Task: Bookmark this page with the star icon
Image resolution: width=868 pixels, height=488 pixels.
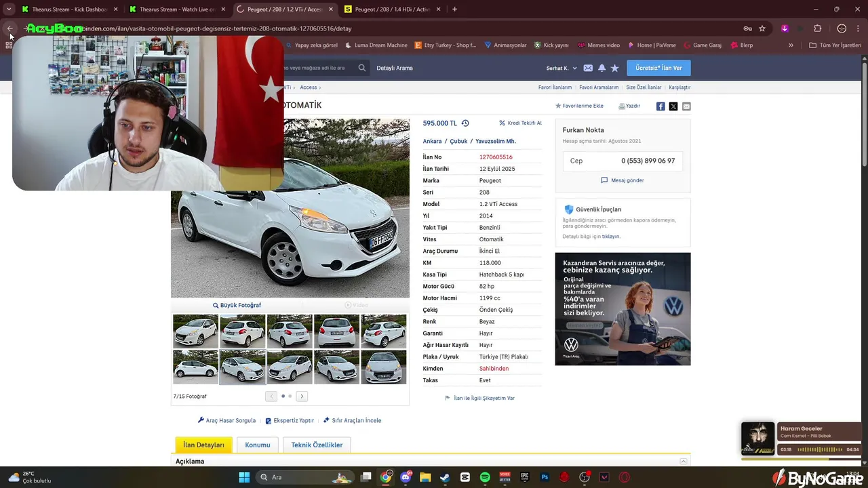Action: [762, 28]
